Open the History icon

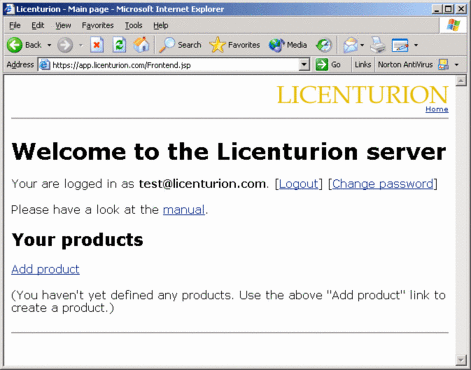tap(324, 45)
